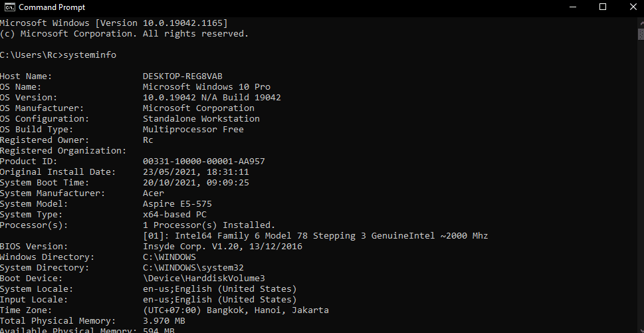Maximize the Command Prompt window
The image size is (644, 333).
point(603,7)
